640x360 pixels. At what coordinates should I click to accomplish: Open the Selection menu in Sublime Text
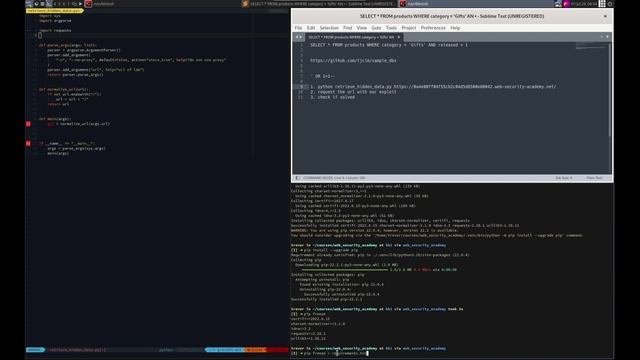329,28
